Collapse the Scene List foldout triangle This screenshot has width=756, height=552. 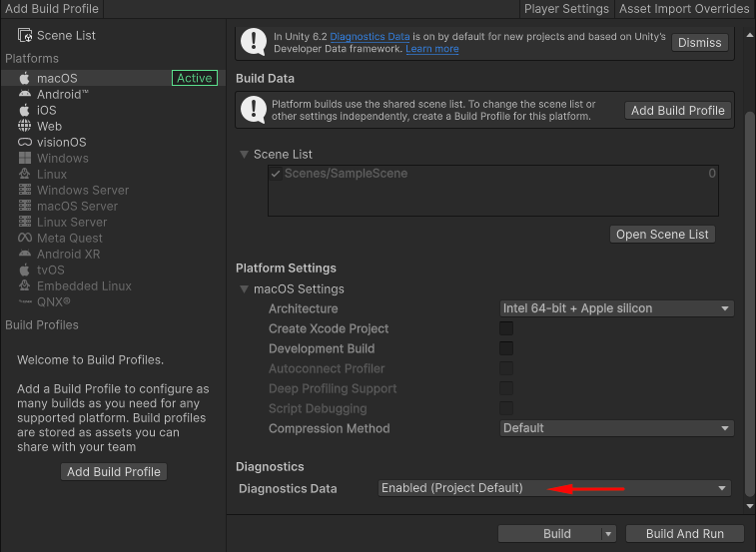[x=244, y=155]
